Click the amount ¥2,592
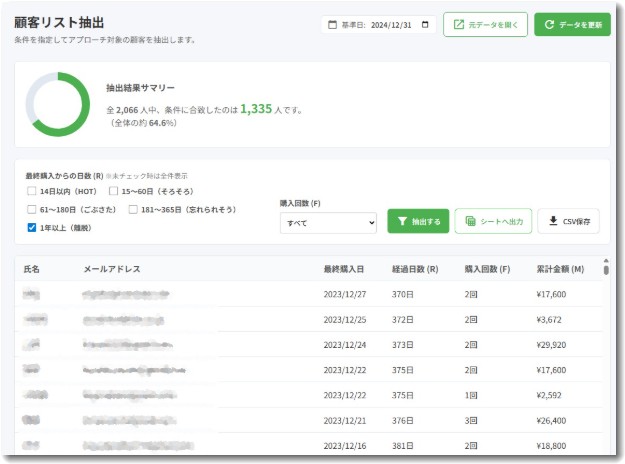The width and height of the screenshot is (625, 464). click(549, 395)
